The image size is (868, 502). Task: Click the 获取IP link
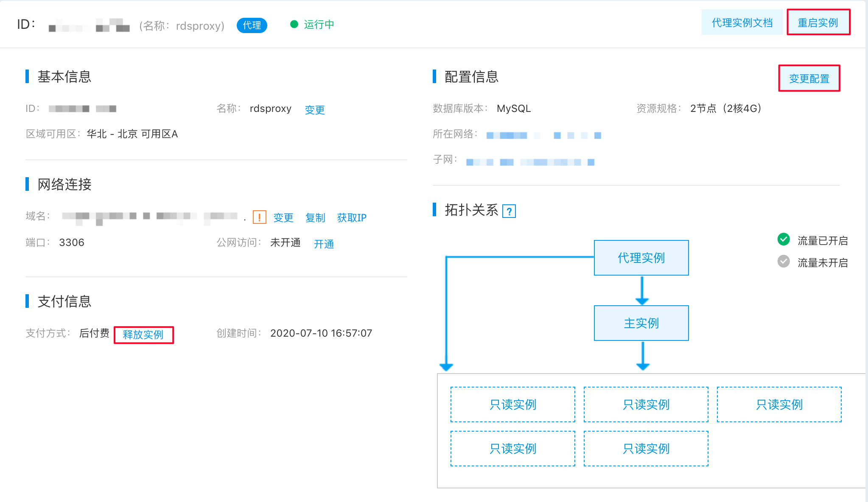(x=352, y=218)
